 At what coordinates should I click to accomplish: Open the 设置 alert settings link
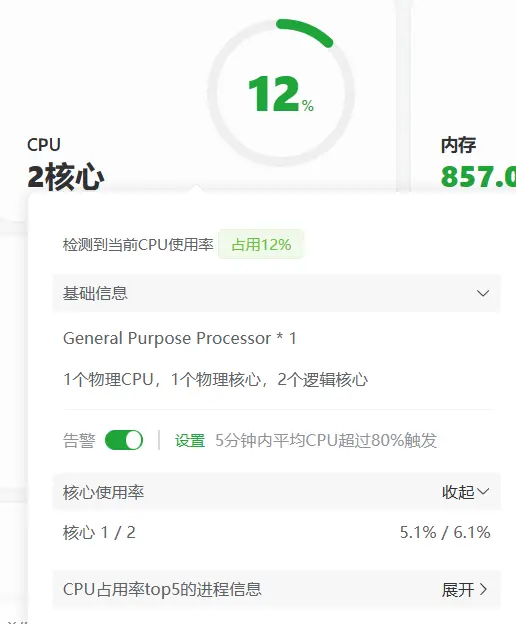[190, 441]
